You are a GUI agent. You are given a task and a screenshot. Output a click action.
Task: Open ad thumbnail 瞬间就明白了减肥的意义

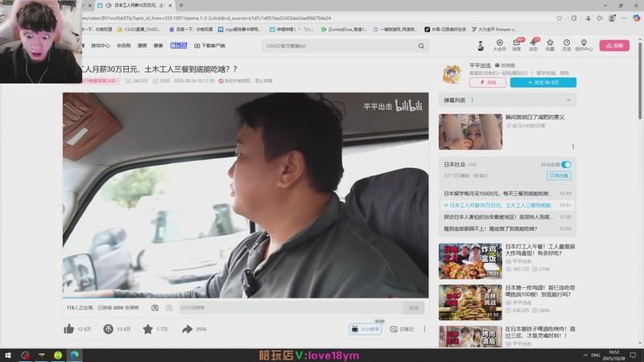pos(470,132)
